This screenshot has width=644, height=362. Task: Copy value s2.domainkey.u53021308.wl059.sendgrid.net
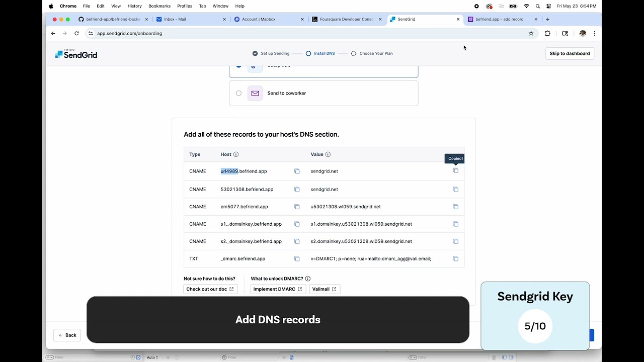[455, 241]
